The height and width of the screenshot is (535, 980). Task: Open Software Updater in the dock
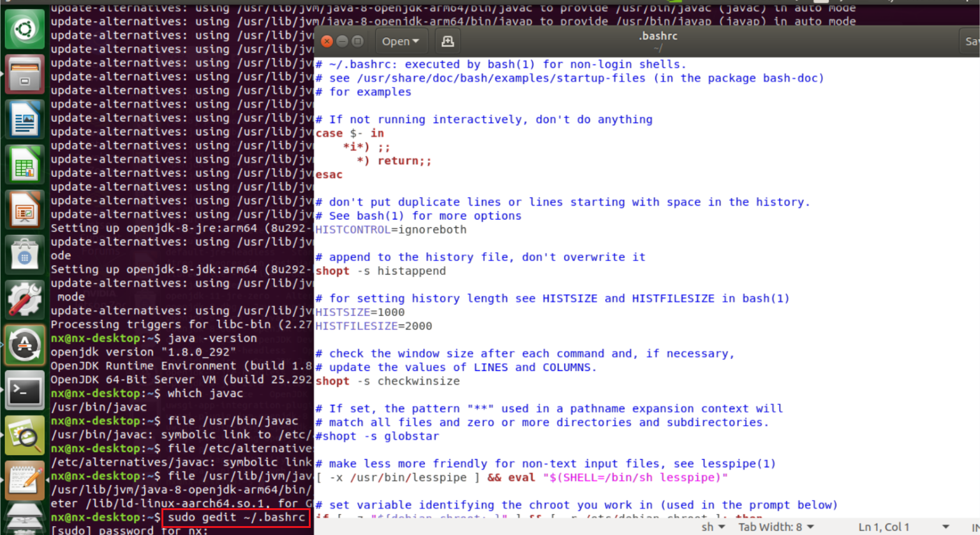25,345
